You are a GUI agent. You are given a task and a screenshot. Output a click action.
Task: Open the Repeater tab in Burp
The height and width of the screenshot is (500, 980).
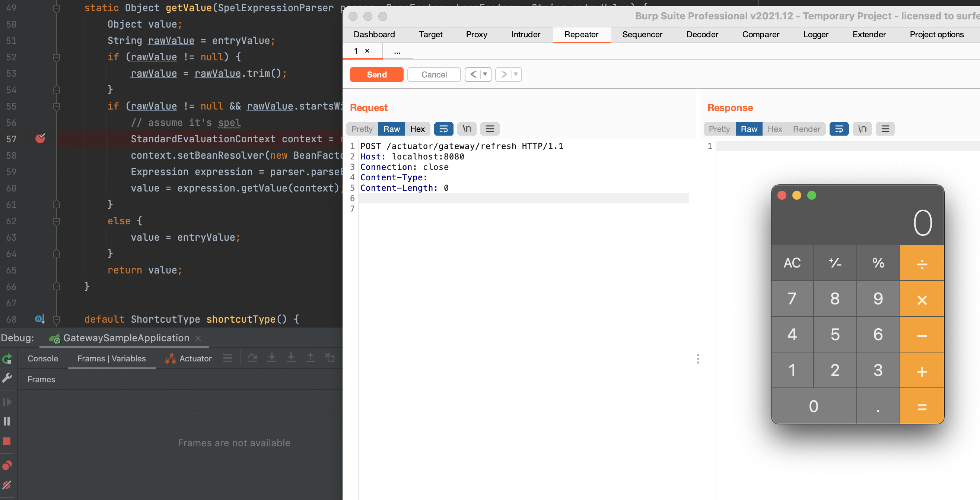581,34
